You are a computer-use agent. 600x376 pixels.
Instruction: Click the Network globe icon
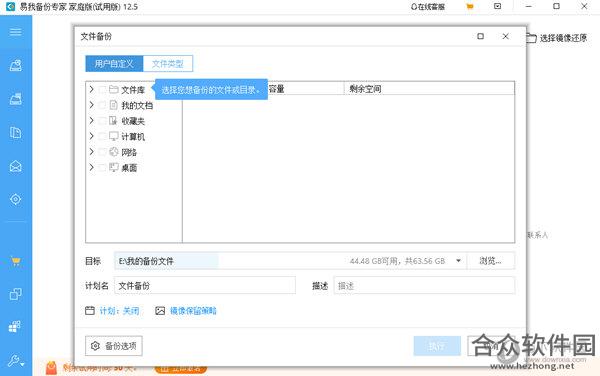click(x=114, y=152)
